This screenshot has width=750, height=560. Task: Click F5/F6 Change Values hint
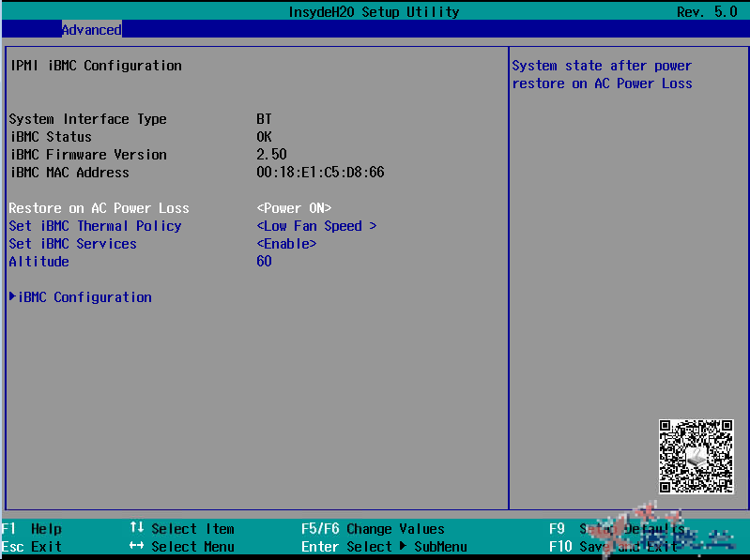pyautogui.click(x=373, y=529)
